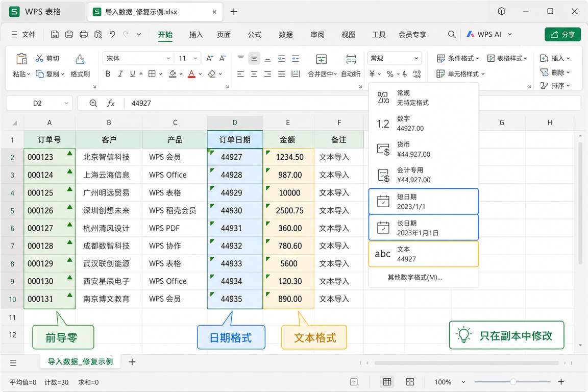Click the green 分享 share button
The width and height of the screenshot is (588, 392).
tap(562, 35)
